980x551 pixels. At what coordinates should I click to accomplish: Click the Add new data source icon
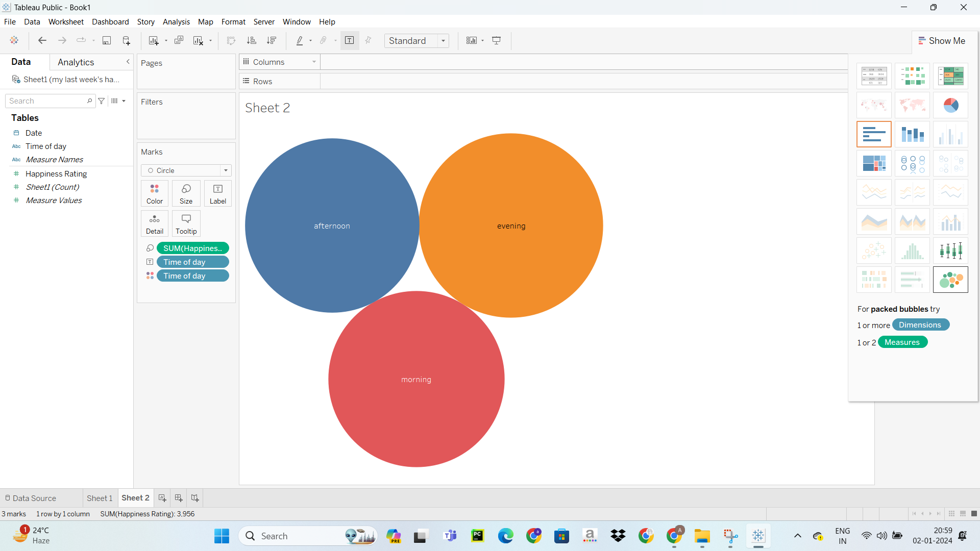coord(127,40)
